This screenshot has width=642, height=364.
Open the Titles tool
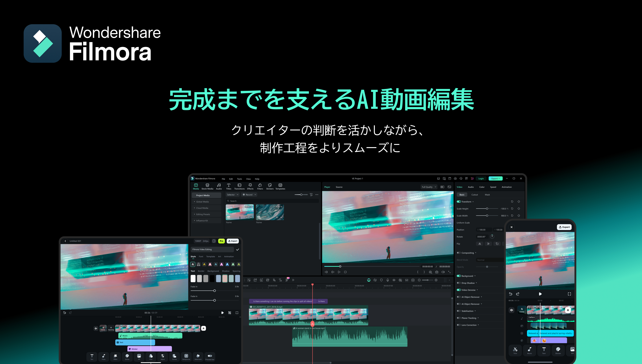click(228, 187)
